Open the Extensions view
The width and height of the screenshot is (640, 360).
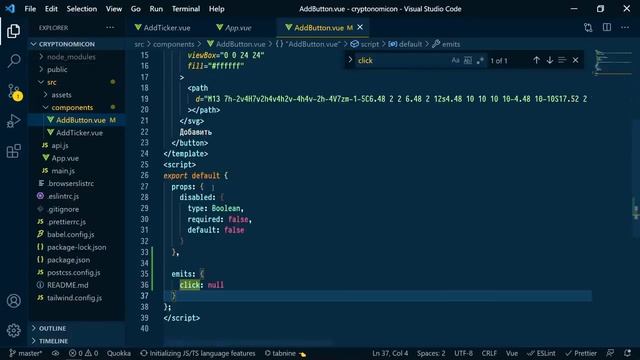(x=13, y=151)
